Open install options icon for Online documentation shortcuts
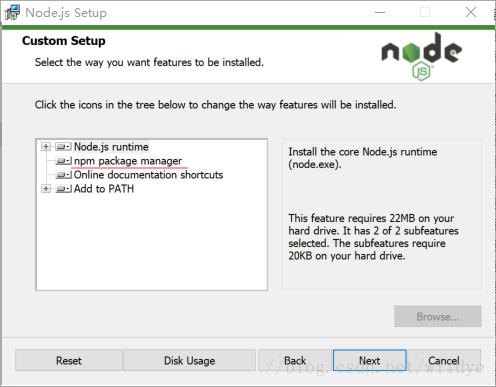Image resolution: width=496 pixels, height=387 pixels. click(x=63, y=175)
